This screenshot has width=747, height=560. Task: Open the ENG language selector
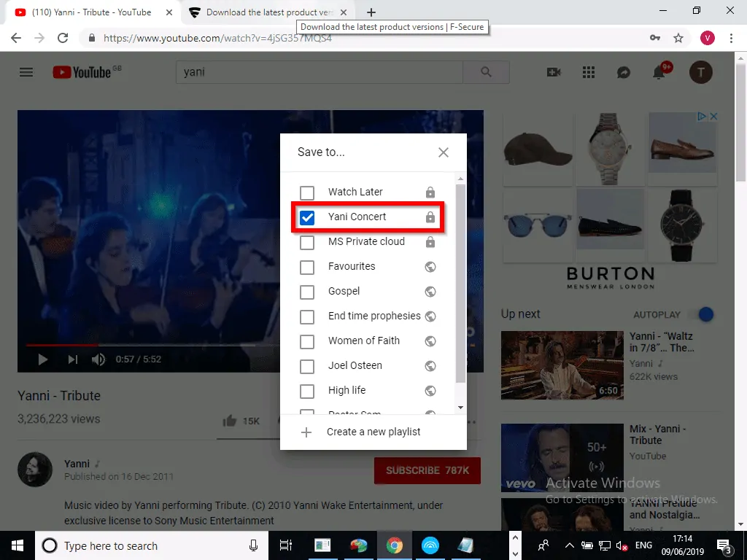point(643,545)
